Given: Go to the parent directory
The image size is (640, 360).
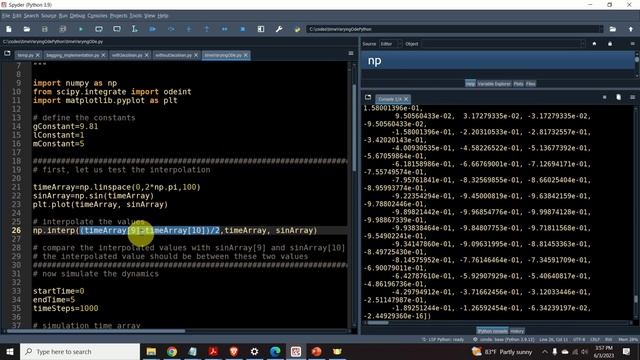Looking at the screenshot, I should (x=631, y=29).
